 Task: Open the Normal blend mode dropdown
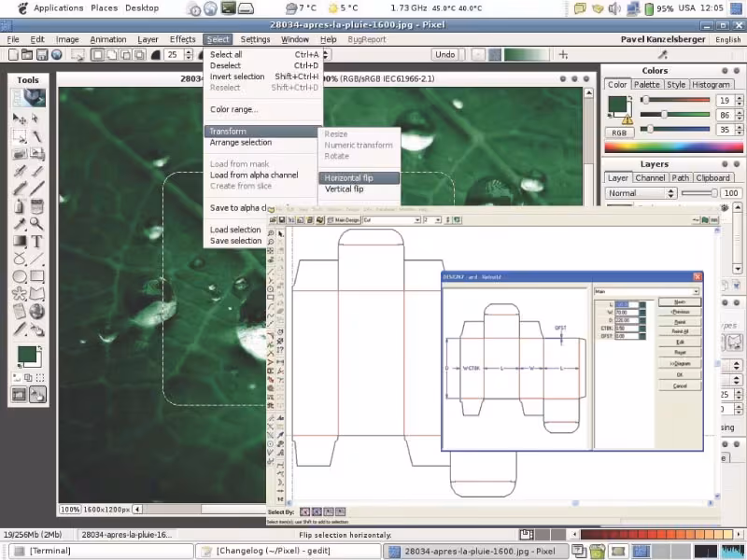(x=641, y=193)
